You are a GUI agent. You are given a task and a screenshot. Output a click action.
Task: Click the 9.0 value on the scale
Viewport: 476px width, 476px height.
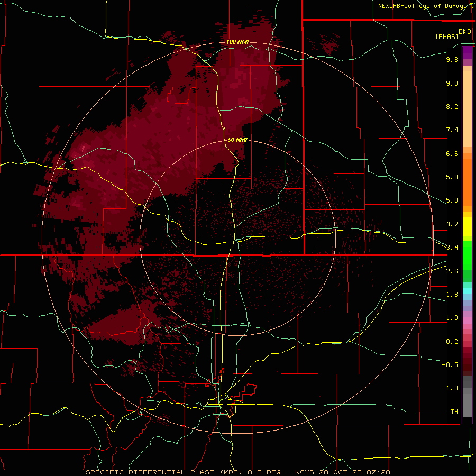click(452, 83)
